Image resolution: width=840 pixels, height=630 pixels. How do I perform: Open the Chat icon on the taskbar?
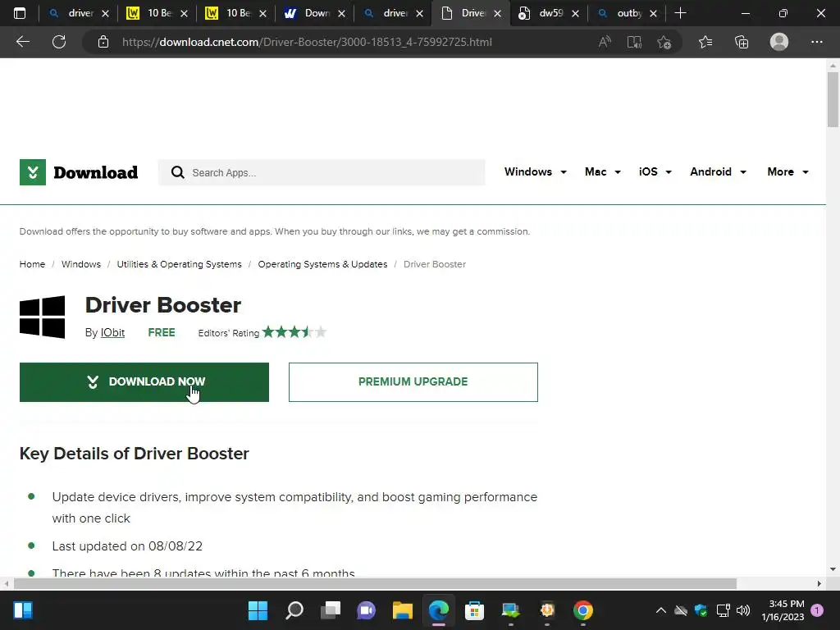(x=367, y=610)
